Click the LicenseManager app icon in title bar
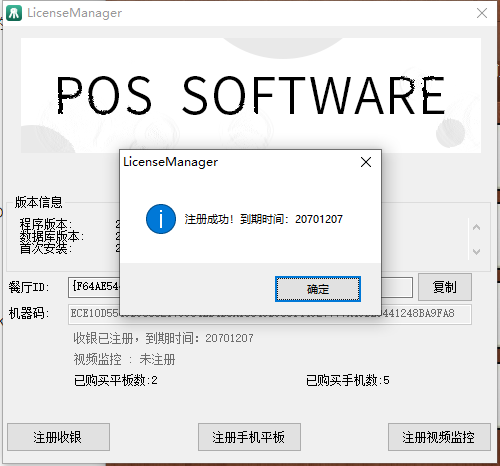Viewport: 500px width, 466px height. (x=14, y=13)
